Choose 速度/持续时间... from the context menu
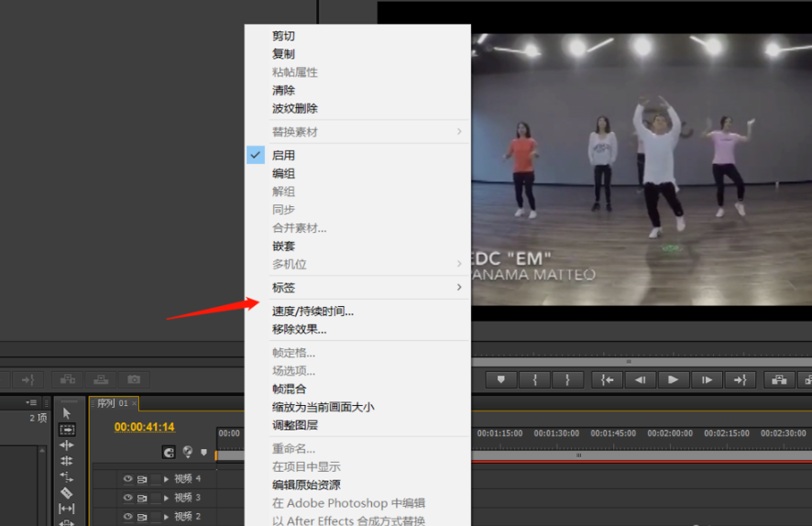 point(313,312)
